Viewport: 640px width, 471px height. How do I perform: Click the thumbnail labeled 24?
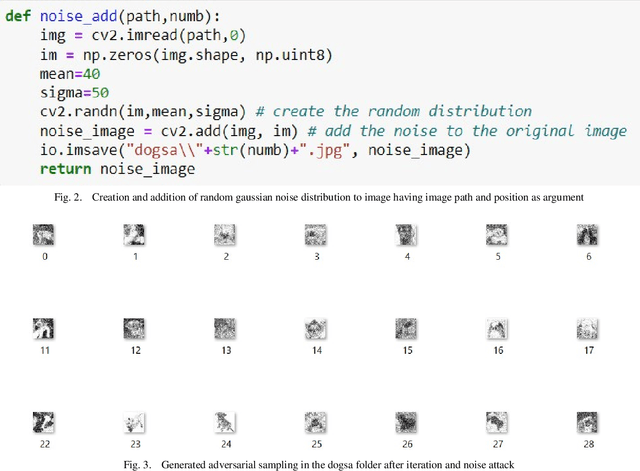[x=226, y=422]
